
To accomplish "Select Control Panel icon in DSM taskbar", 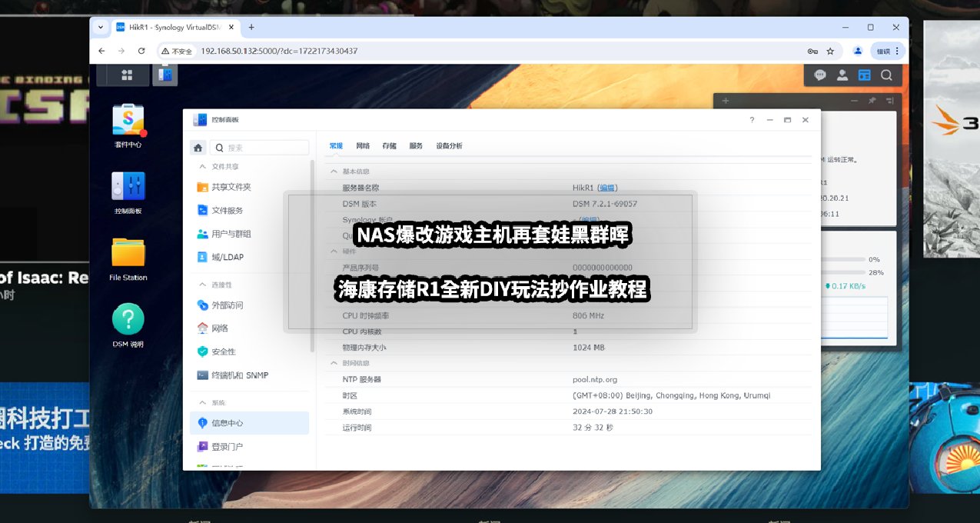I will click(164, 75).
